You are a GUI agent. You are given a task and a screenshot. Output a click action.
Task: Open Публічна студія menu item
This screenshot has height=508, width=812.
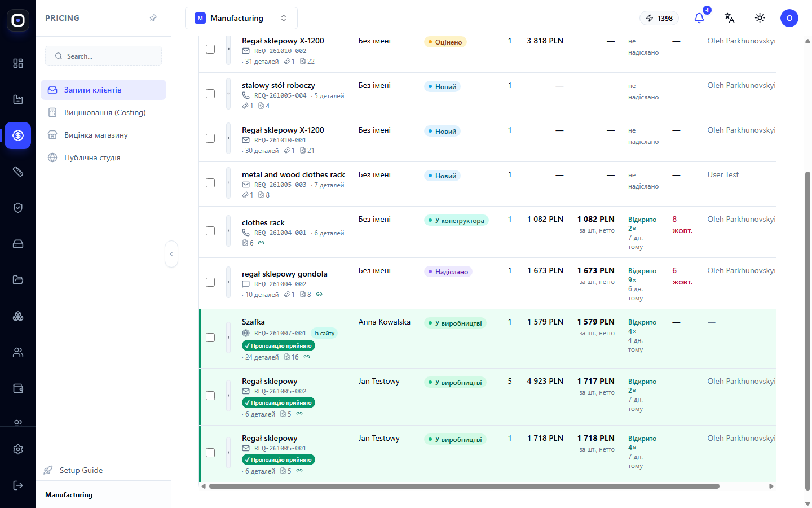tap(103, 157)
